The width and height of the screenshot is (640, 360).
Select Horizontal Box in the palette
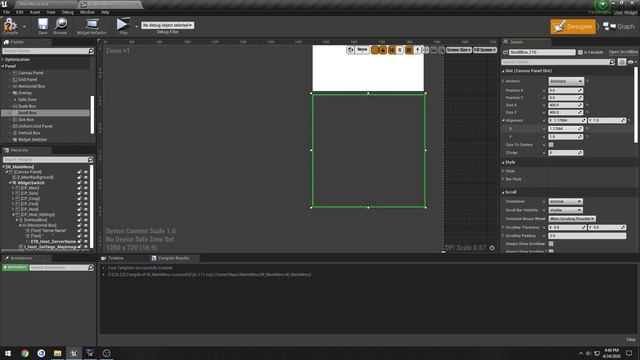[31, 87]
